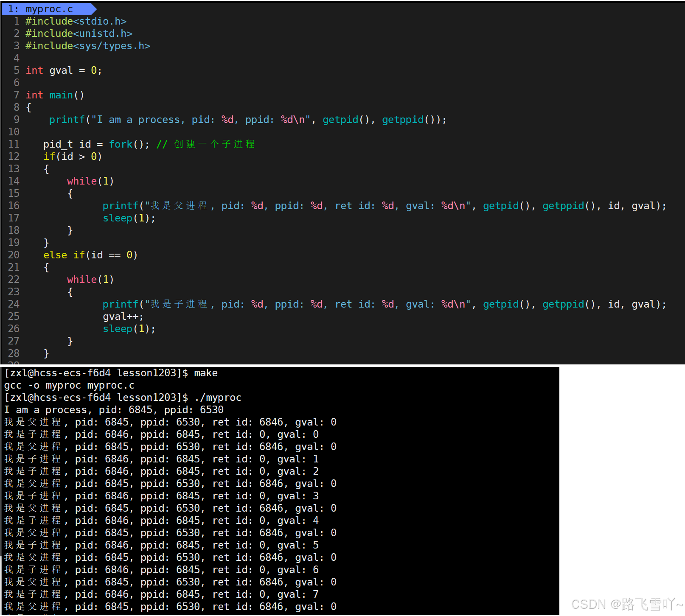Click the 'int gval = 0;' declaration
The width and height of the screenshot is (685, 616).
pyautogui.click(x=64, y=70)
